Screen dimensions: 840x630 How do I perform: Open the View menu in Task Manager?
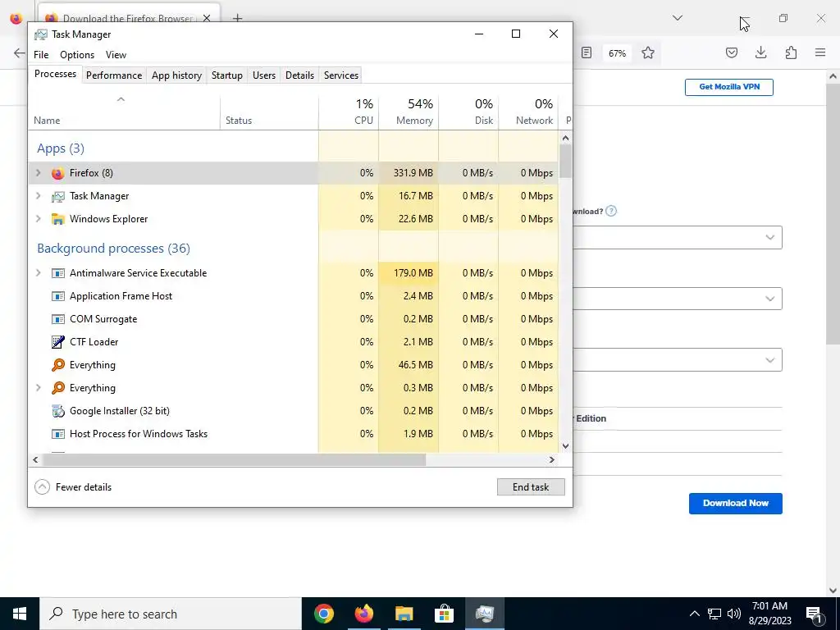coord(116,55)
